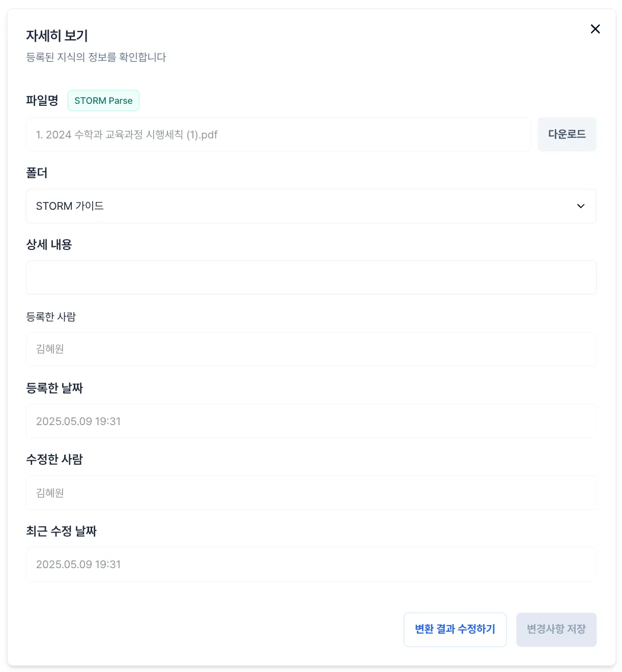Click the 상세 내용 label

click(x=49, y=245)
